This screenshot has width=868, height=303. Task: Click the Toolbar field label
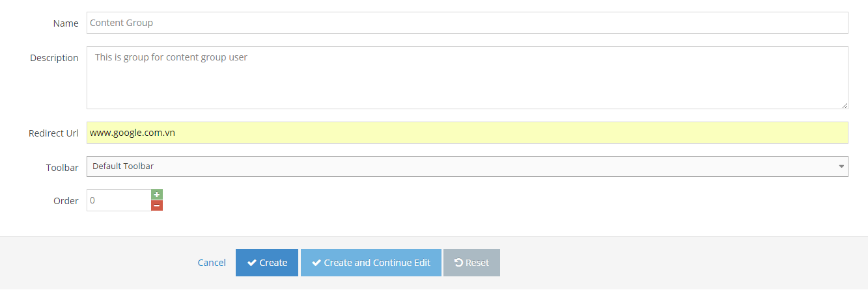pyautogui.click(x=61, y=168)
